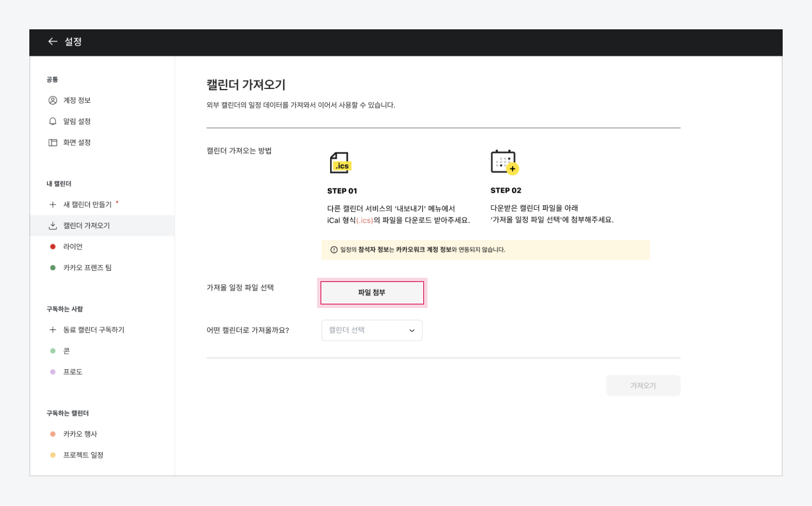Open the 콘 subscribed person calendar
The image size is (812, 506).
pos(67,351)
